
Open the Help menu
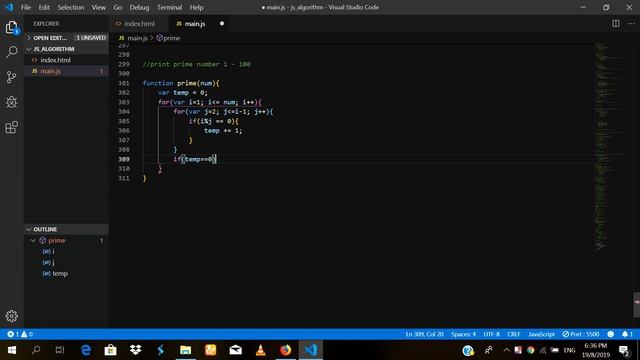(196, 7)
